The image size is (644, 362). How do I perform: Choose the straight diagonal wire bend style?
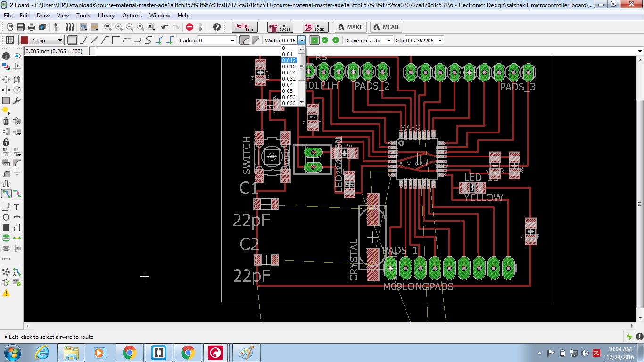pos(95,40)
